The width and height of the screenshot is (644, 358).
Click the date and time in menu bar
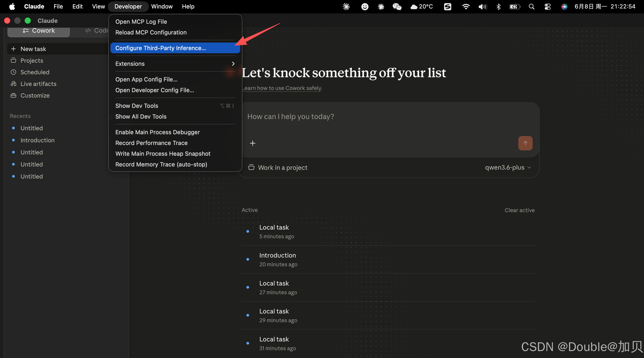pyautogui.click(x=605, y=6)
